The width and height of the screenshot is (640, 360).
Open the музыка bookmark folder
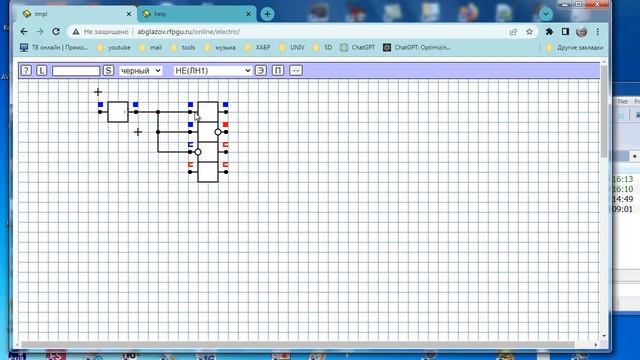coord(220,47)
